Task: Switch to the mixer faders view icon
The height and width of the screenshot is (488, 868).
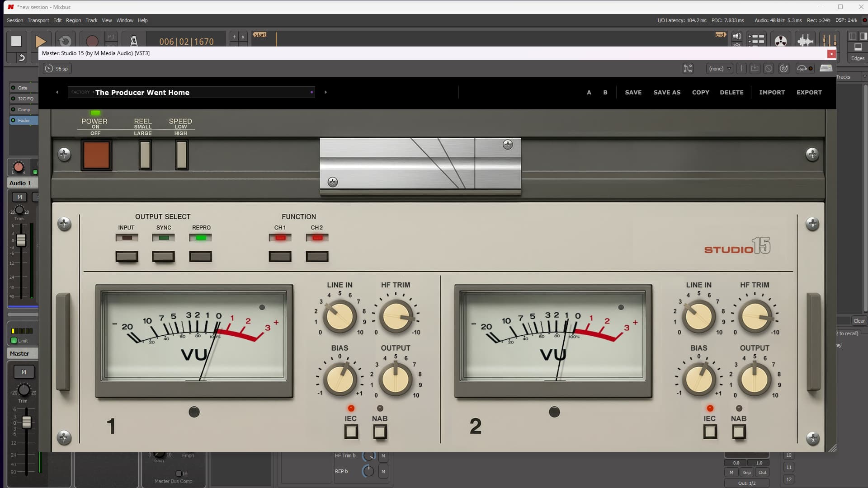Action: point(829,41)
